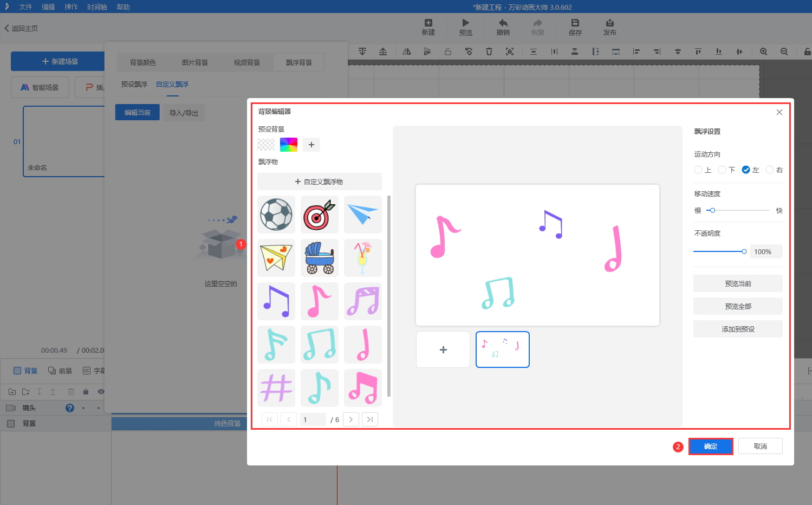Choose the target with arrow floating object

tap(320, 215)
